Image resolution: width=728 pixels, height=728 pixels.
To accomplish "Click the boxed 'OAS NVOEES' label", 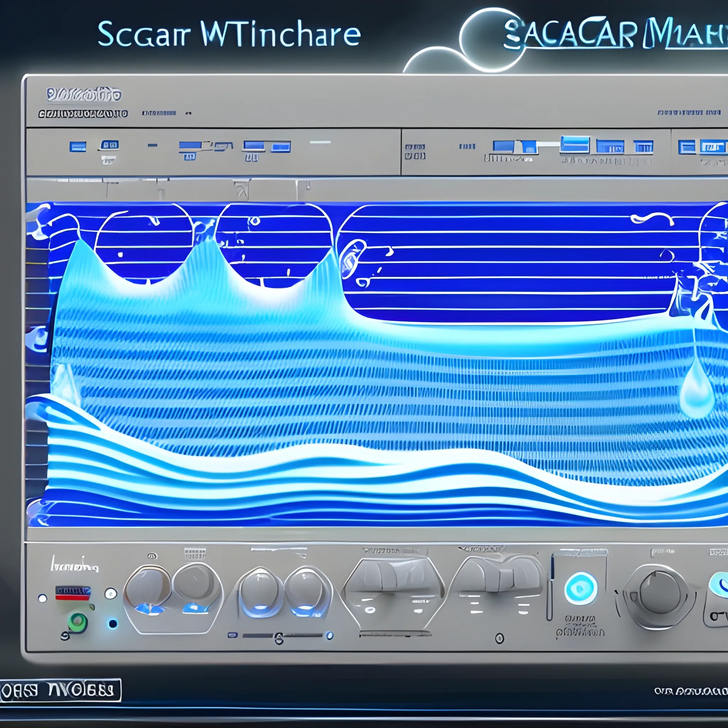I will coord(60,690).
